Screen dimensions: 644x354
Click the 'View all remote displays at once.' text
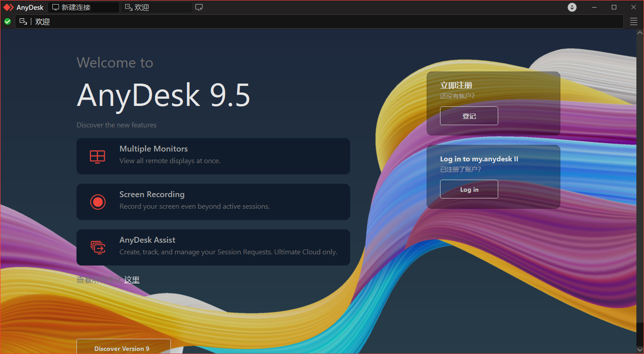pyautogui.click(x=170, y=161)
